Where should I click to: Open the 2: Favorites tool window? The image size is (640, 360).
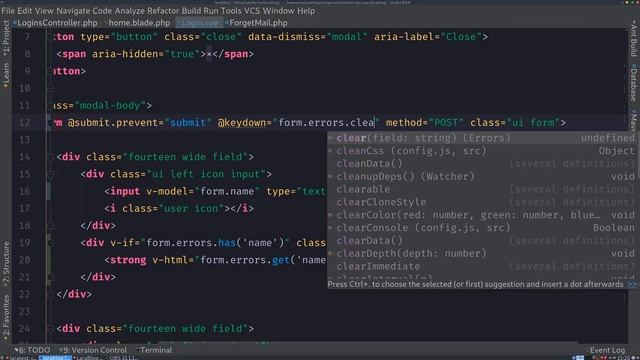(x=6, y=318)
